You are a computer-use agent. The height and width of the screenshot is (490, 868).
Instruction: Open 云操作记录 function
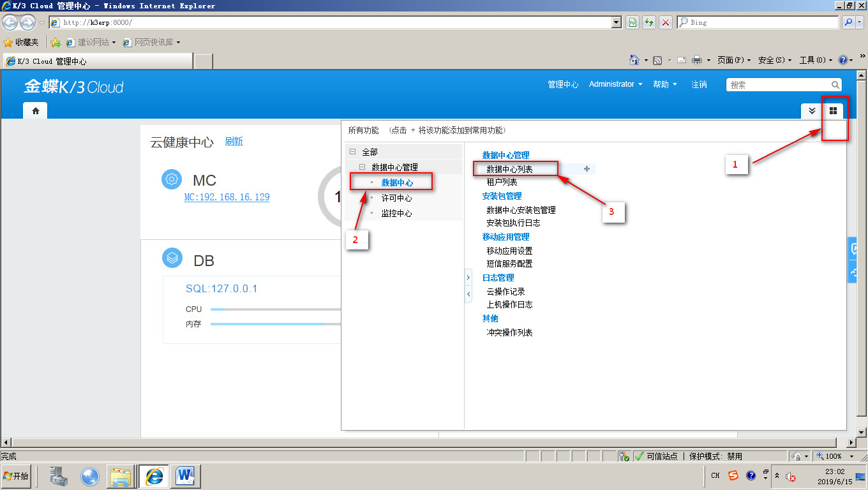click(x=505, y=292)
